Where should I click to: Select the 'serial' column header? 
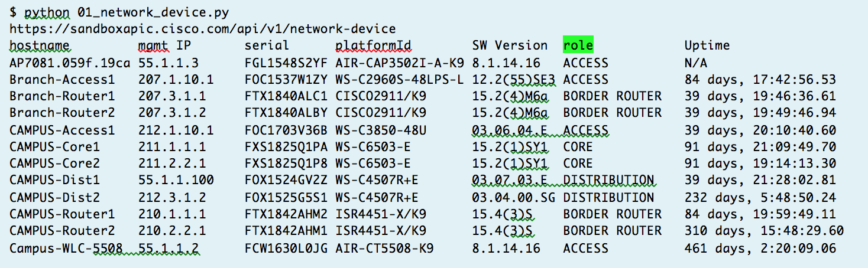coord(267,45)
